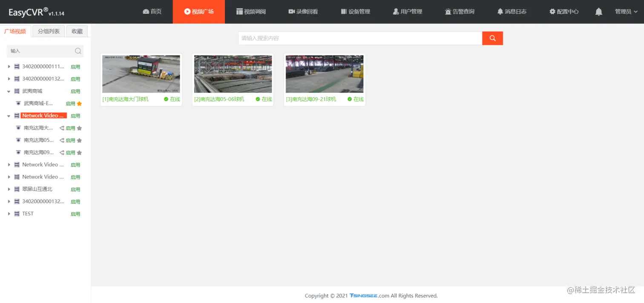Screen dimensions: 644x303
Task: Open the Tsingsee.com link in the footer
Action: pos(369,296)
